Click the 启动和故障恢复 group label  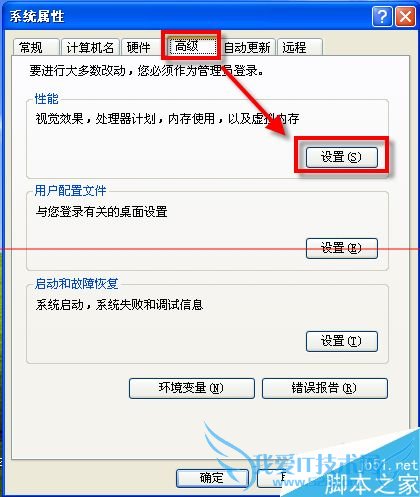pyautogui.click(x=76, y=284)
